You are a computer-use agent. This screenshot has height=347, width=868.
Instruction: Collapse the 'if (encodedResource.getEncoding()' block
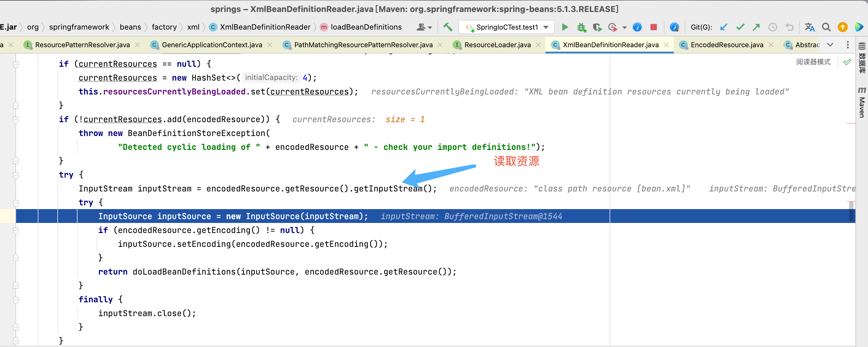pyautogui.click(x=15, y=230)
